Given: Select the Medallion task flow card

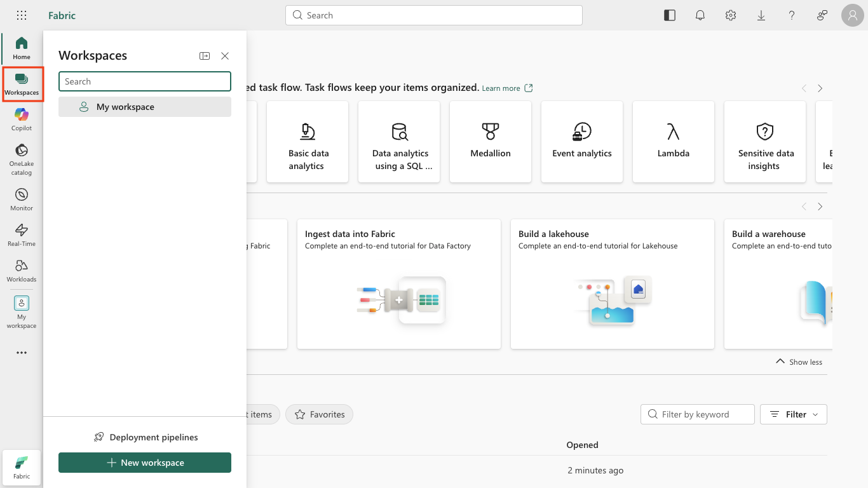Looking at the screenshot, I should (x=491, y=142).
